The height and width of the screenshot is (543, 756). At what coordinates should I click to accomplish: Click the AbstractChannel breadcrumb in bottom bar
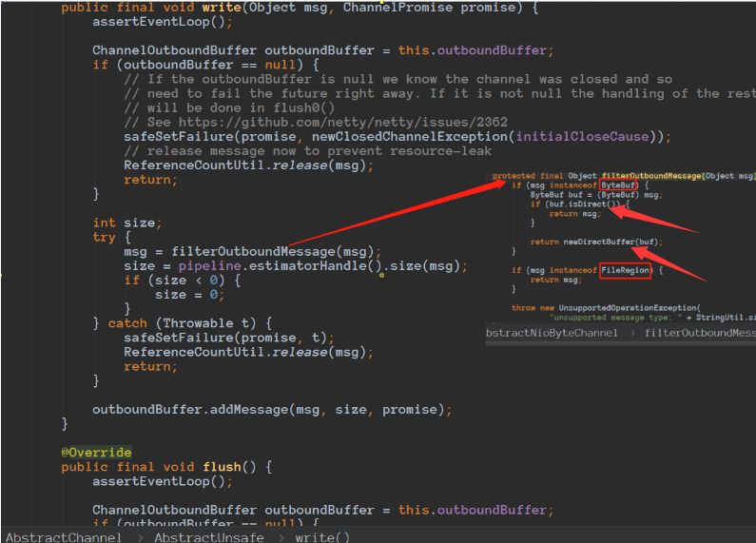pos(64,537)
